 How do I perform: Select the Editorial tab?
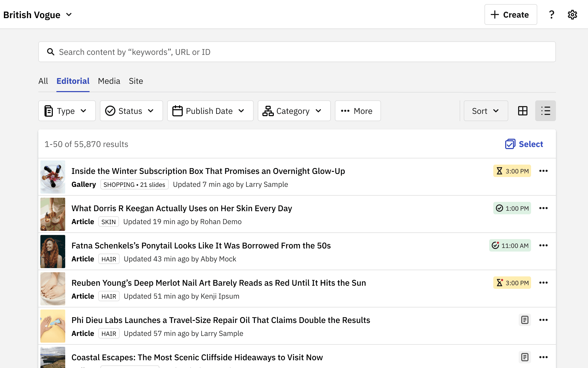pos(73,81)
